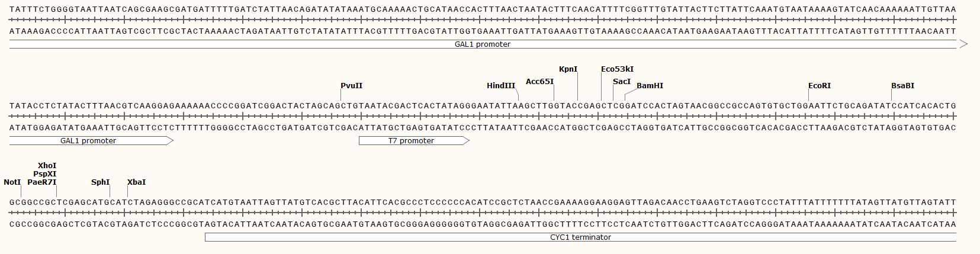This screenshot has height=254, width=980.
Task: Click the arrowhead ending the first-row GAL1 promoter
Action: 963,44
